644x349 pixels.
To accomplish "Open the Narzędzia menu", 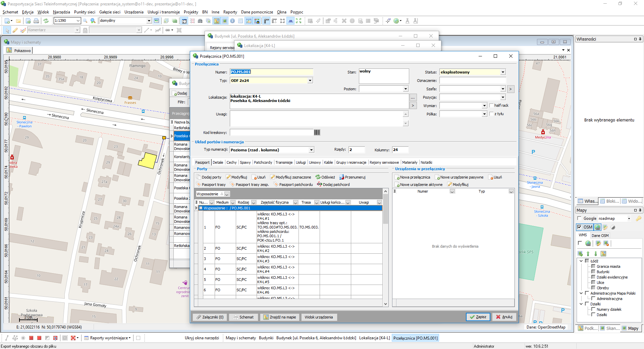I will pos(61,12).
